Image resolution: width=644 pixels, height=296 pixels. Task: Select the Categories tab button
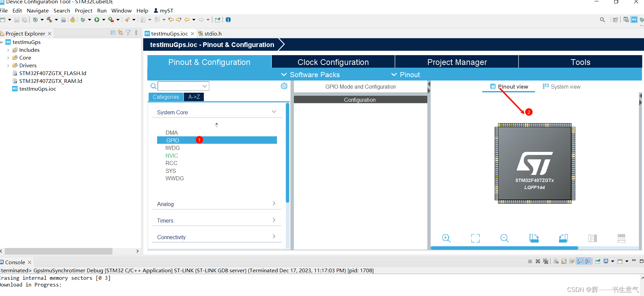[166, 97]
